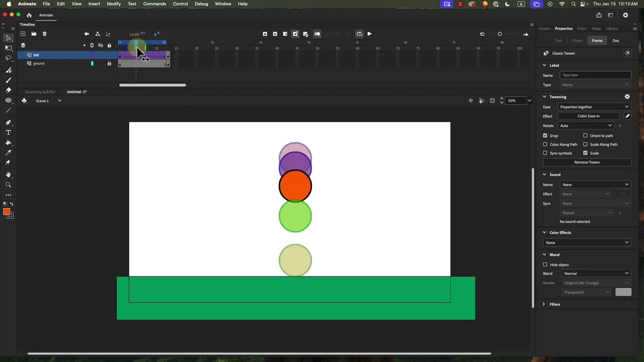
Task: Create a new layer folder
Action: pos(34,34)
